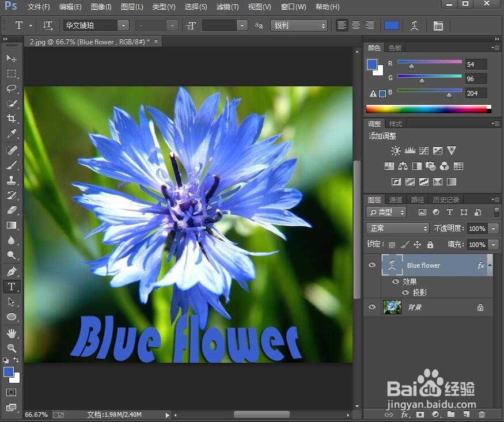This screenshot has height=422, width=504.
Task: Add a Curves adjustment
Action: coord(423,150)
